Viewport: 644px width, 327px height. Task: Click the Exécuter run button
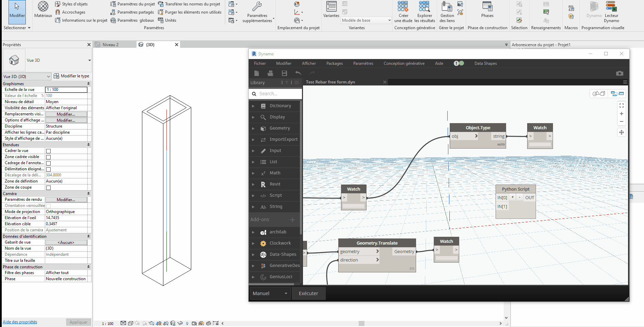[x=308, y=293]
